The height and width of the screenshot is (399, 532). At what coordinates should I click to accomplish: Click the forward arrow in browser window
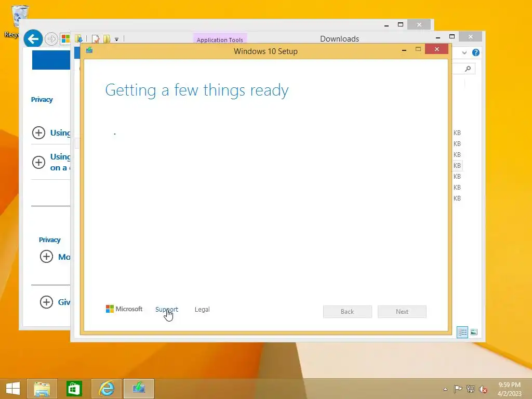pos(51,39)
